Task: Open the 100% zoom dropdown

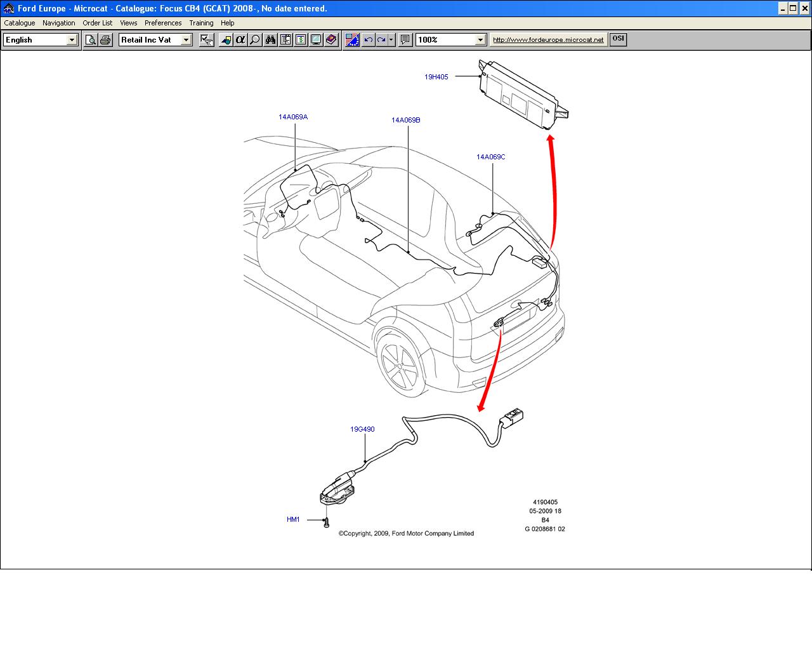Action: (x=480, y=40)
